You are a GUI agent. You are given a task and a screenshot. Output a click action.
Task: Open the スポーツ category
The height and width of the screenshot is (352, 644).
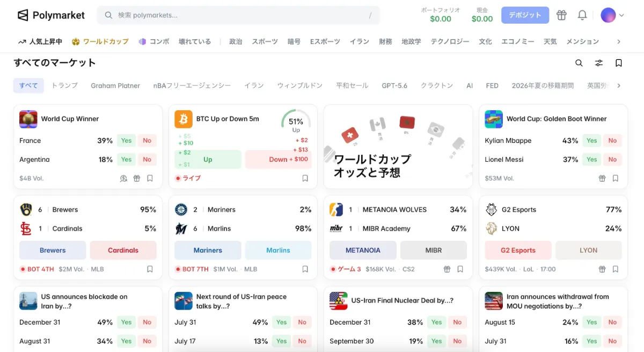(265, 41)
